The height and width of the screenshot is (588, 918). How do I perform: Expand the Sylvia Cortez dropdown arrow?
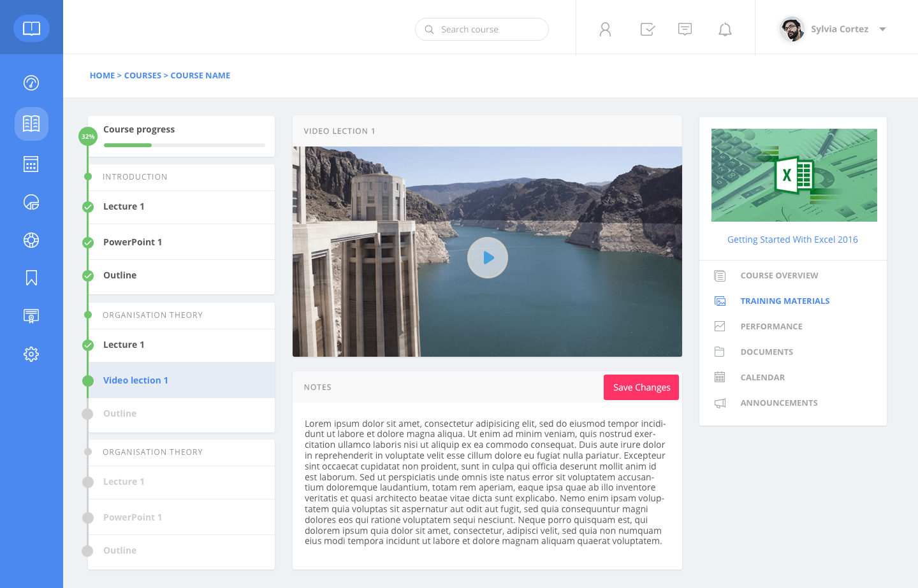[883, 29]
